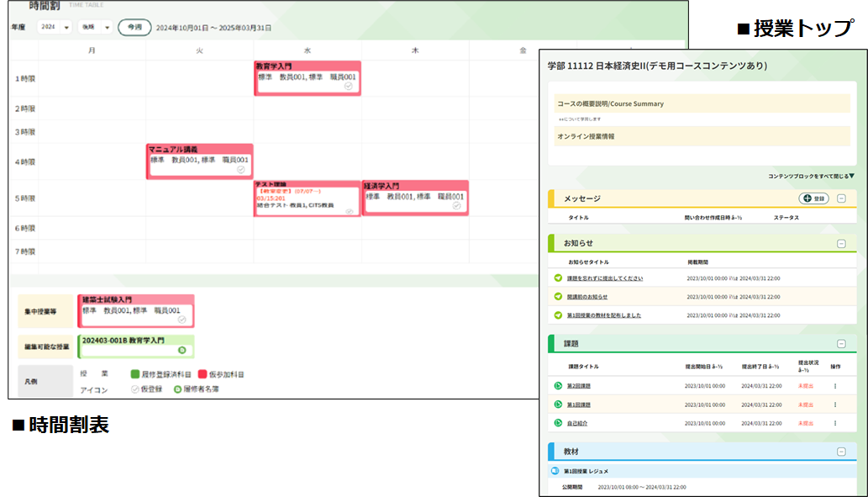Click the check icon on マニュアル講義 card
The height and width of the screenshot is (497, 868).
coord(241,169)
